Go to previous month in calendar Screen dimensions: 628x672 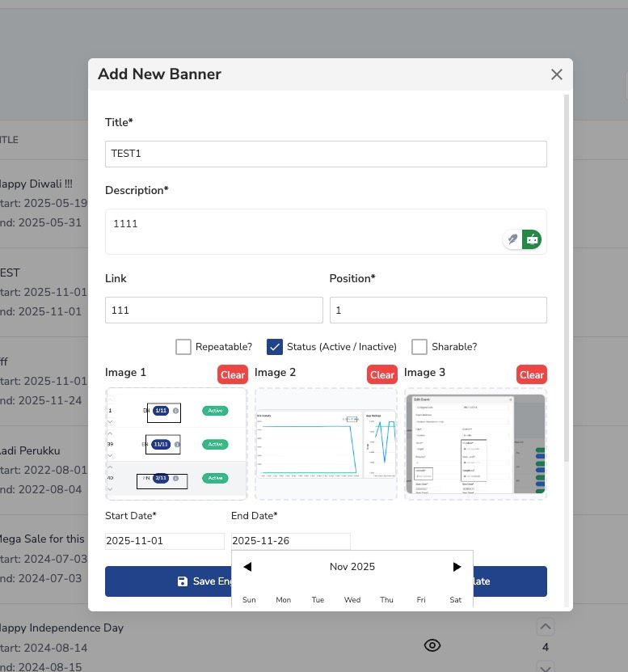[x=247, y=567]
